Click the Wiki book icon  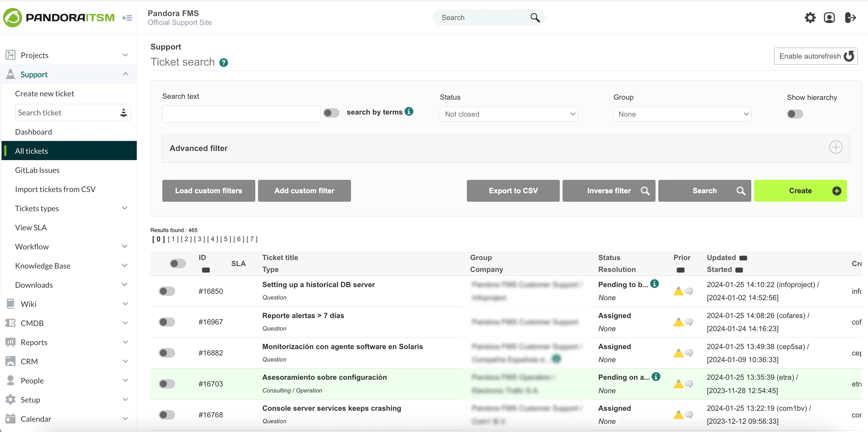click(10, 304)
